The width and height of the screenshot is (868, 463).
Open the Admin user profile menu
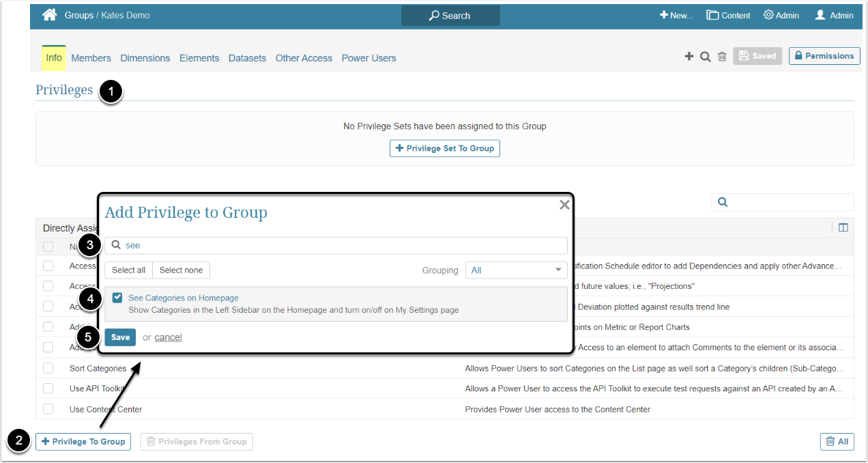pos(834,15)
